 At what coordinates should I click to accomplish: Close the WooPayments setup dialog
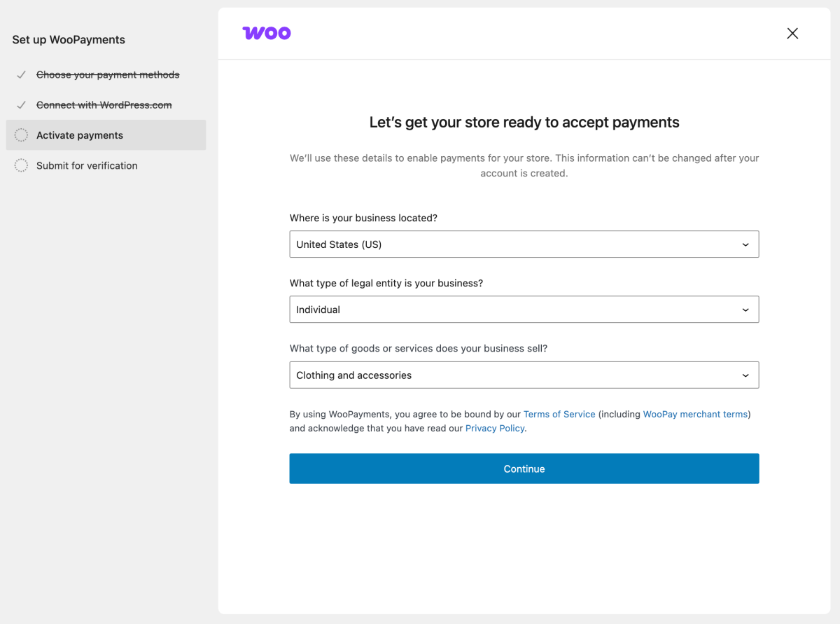792,33
